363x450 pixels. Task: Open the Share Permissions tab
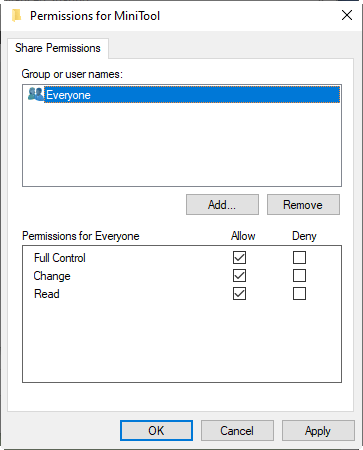coord(58,48)
